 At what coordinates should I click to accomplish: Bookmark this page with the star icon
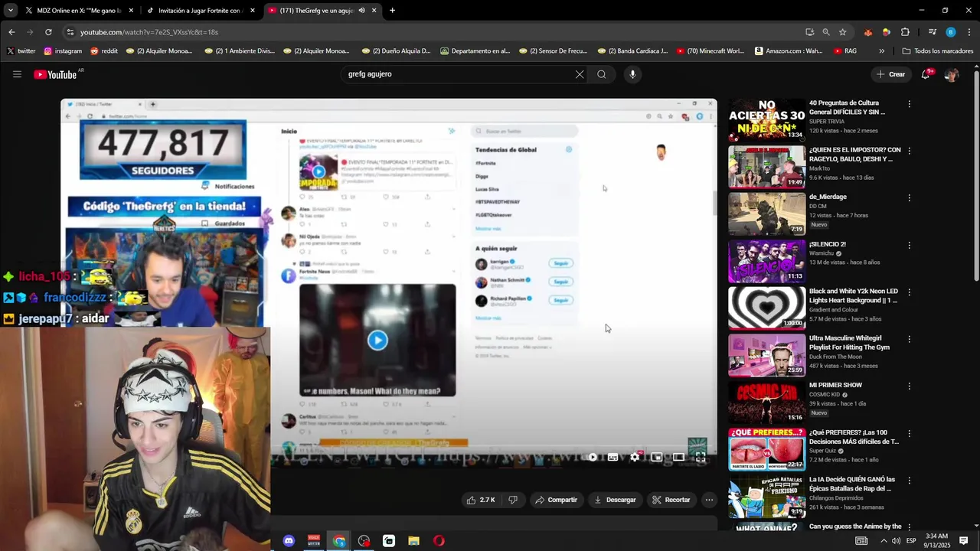click(x=843, y=32)
